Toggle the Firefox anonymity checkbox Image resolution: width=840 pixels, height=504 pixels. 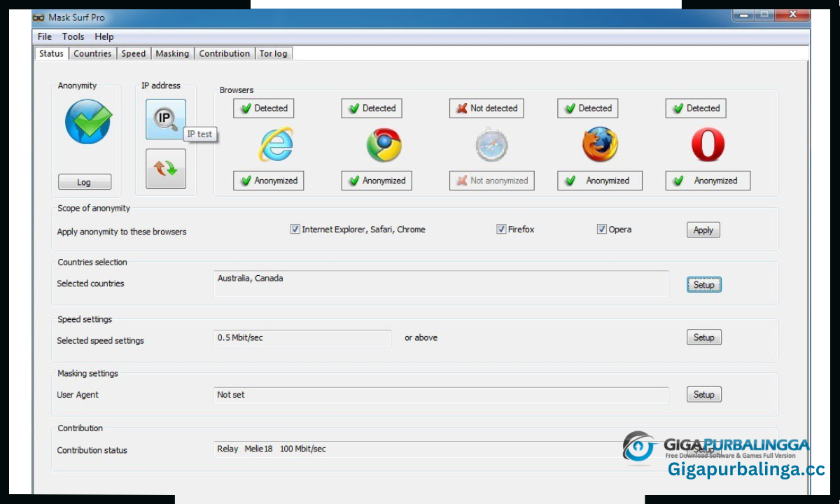[x=501, y=229]
